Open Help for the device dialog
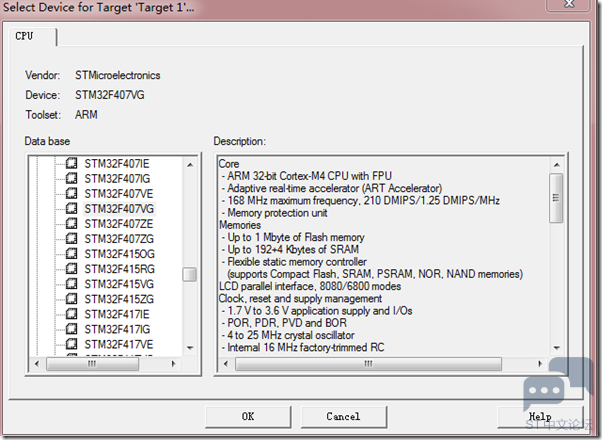This screenshot has width=602, height=440. [540, 416]
